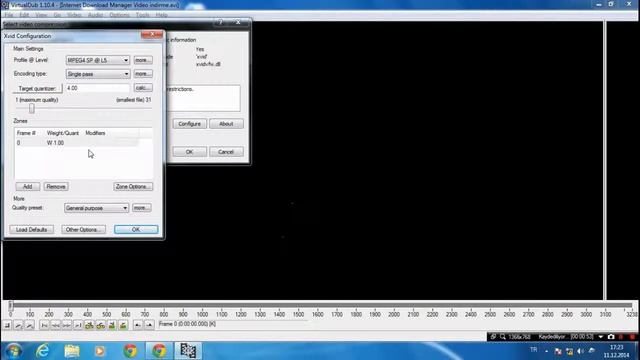Click the help question mark on compression dialog

pos(220,22)
